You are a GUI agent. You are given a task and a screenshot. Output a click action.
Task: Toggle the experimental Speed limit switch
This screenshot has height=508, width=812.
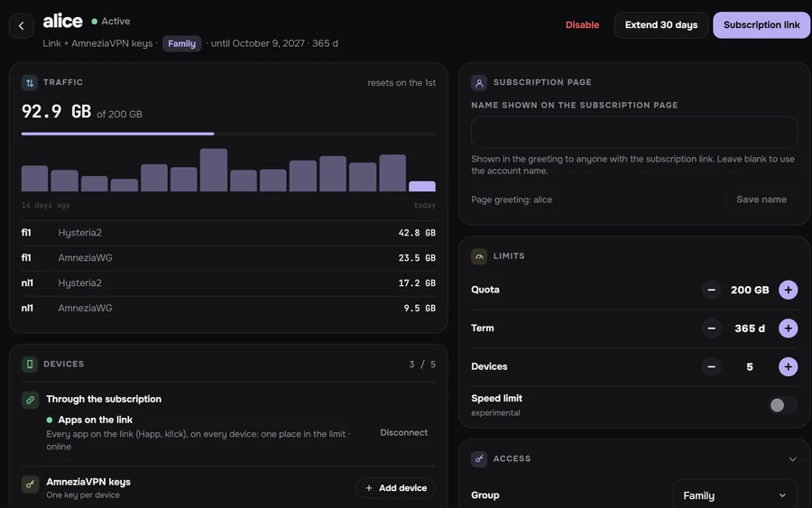782,405
